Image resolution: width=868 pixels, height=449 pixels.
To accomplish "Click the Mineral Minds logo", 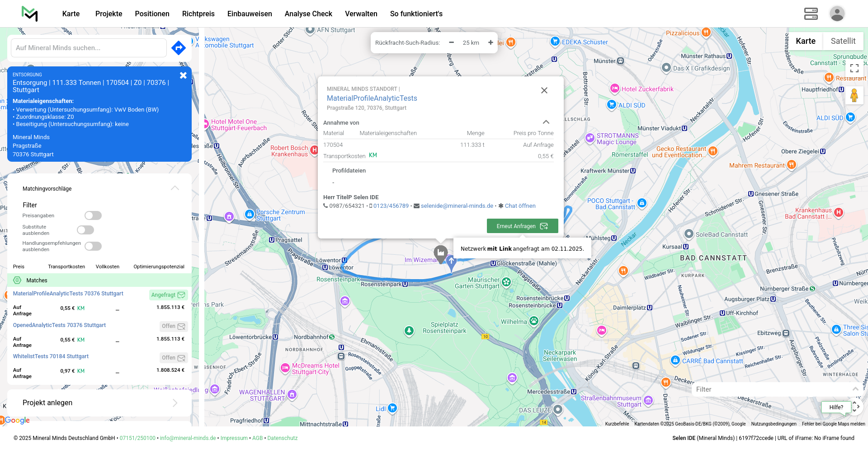I will 30,14.
